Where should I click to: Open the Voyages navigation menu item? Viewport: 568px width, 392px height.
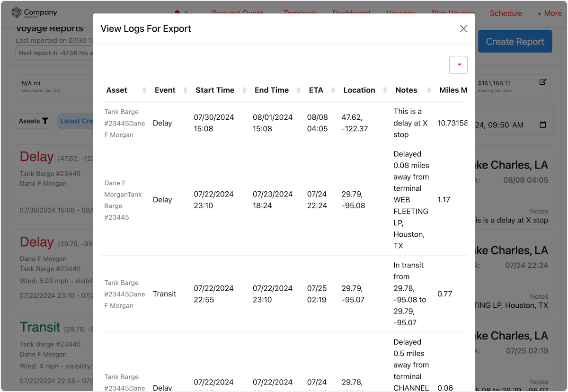401,13
